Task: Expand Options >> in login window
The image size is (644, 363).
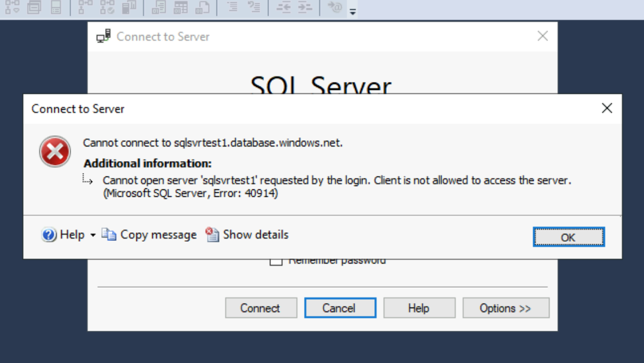Action: 505,308
